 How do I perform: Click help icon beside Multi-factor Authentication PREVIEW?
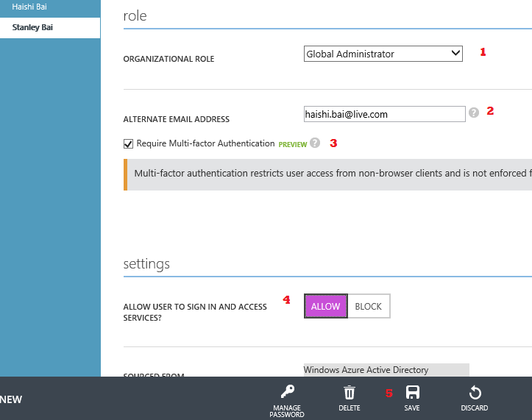315,143
